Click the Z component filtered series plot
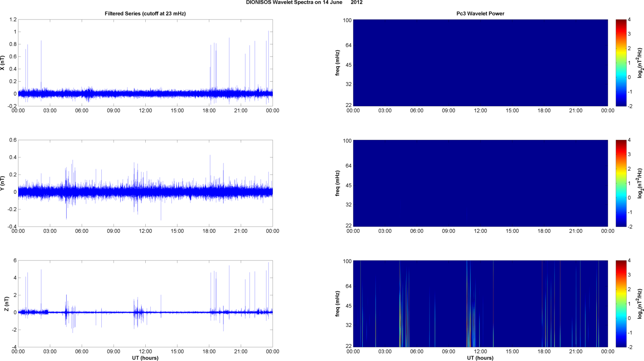The image size is (644, 361). [x=145, y=304]
